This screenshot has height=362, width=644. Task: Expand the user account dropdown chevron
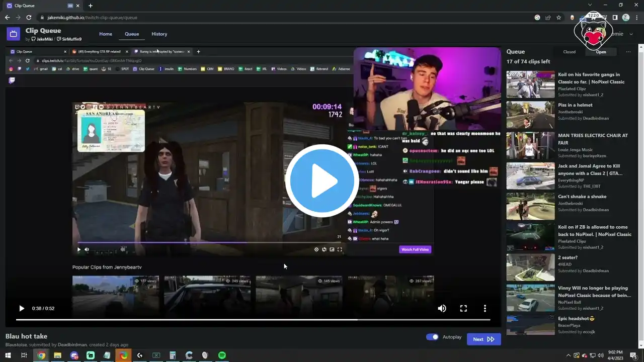tap(632, 34)
